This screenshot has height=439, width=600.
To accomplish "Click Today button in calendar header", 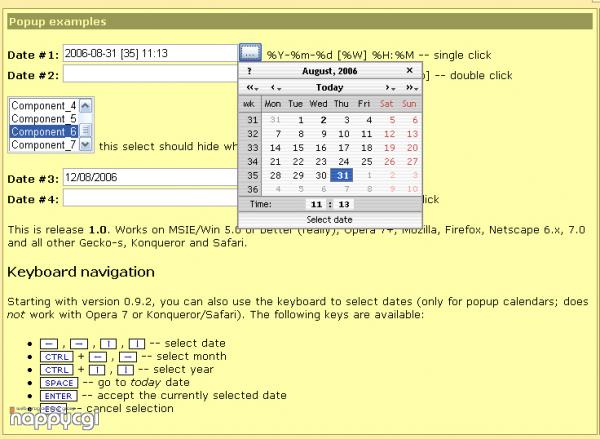I will (330, 88).
